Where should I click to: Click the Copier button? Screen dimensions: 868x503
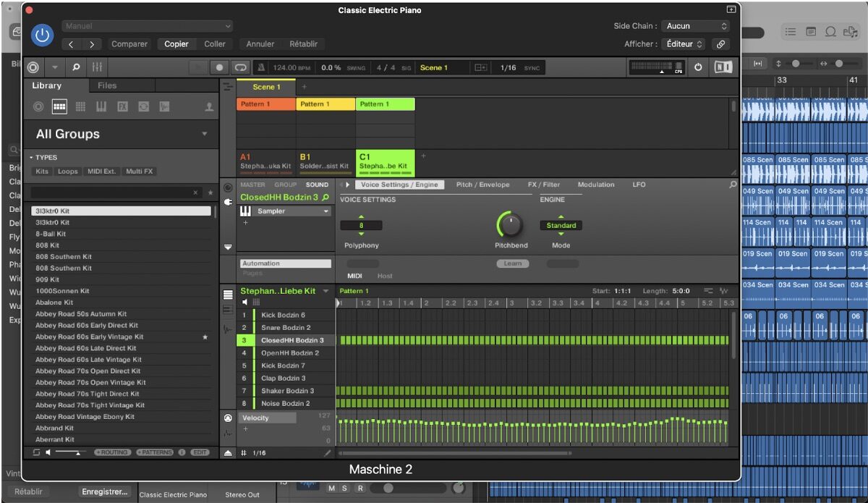coord(176,44)
